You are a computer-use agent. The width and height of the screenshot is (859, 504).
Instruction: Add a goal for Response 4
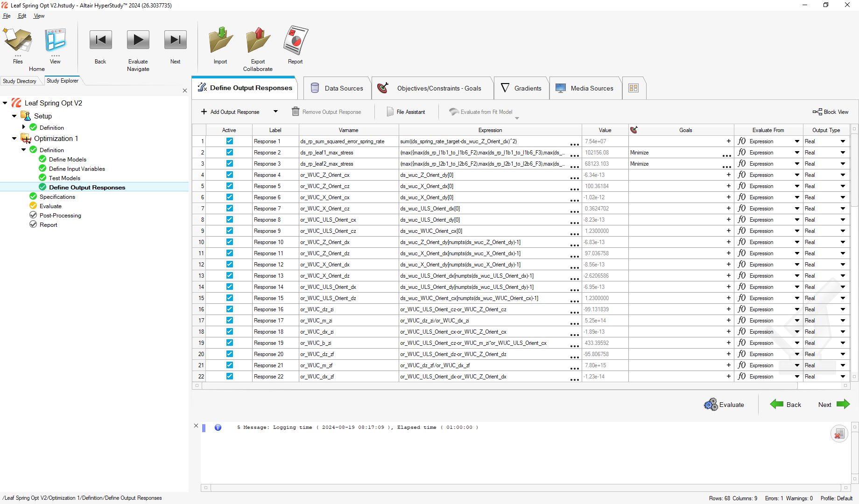728,175
